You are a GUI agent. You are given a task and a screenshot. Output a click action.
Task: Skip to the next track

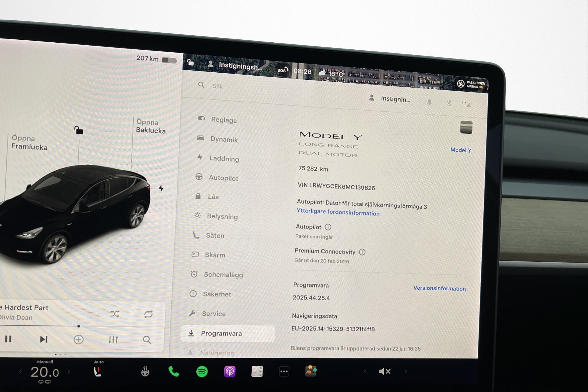pyautogui.click(x=44, y=339)
